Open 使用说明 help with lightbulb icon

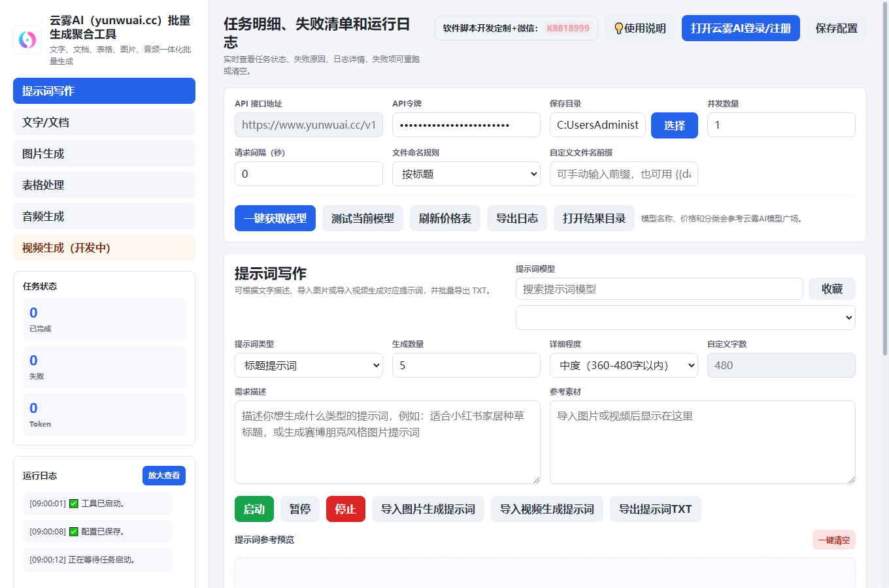[x=640, y=28]
